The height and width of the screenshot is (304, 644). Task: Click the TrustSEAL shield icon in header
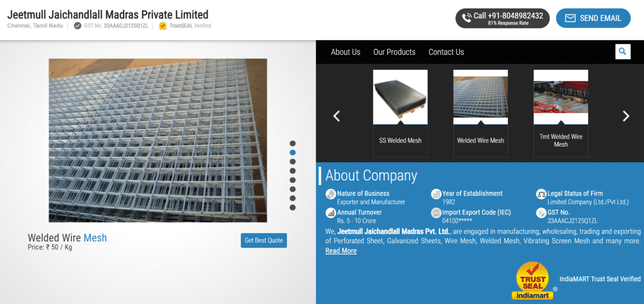click(163, 26)
